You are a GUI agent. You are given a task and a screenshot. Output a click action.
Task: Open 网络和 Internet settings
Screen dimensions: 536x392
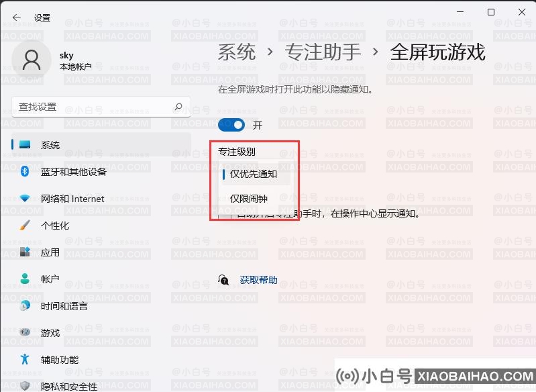tap(101, 199)
